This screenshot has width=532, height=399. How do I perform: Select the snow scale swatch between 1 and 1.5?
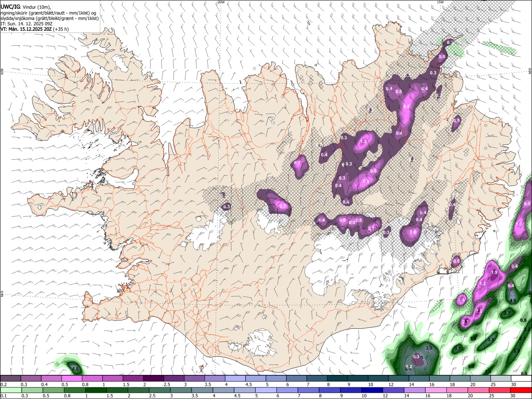[112, 379]
